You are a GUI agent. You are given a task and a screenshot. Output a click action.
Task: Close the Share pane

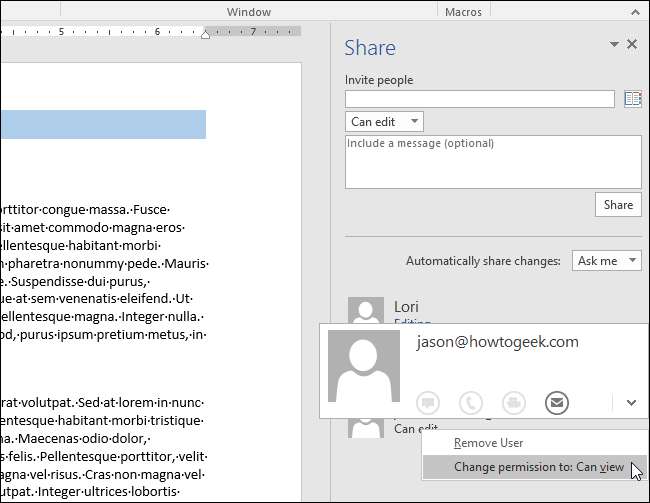[x=632, y=45]
